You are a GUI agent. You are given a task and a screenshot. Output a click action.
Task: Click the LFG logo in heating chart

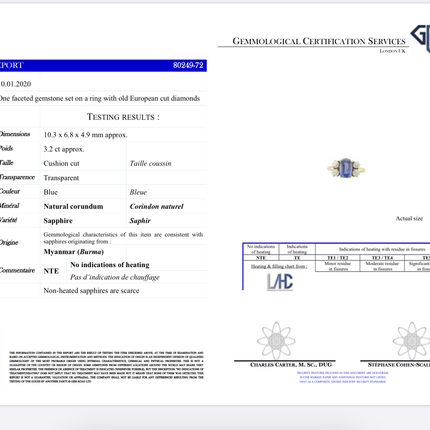(280, 282)
